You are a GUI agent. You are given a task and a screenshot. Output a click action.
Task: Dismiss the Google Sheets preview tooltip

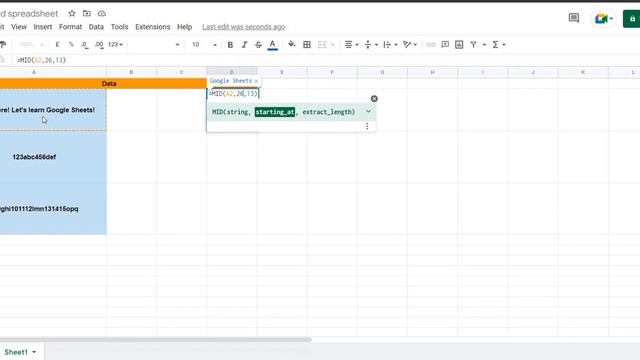pyautogui.click(x=256, y=81)
